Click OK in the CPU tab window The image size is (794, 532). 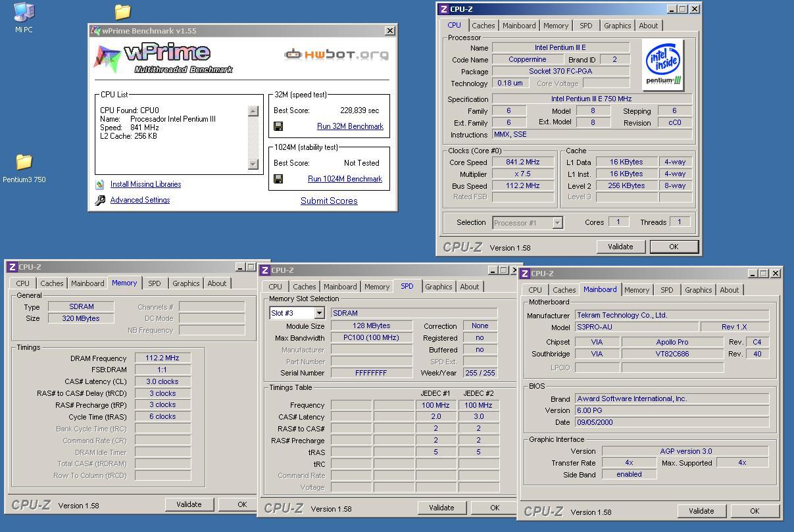(674, 247)
